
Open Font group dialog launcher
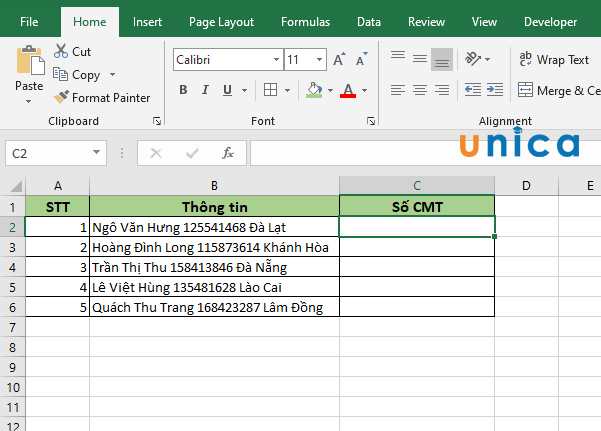pos(371,121)
